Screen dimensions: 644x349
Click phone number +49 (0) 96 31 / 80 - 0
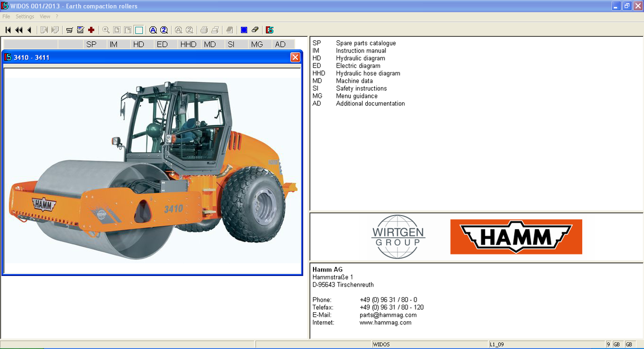tap(388, 300)
